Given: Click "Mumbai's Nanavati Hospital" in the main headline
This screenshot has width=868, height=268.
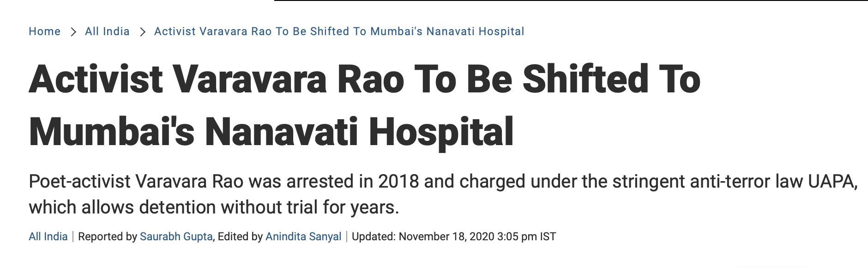Looking at the screenshot, I should (271, 132).
